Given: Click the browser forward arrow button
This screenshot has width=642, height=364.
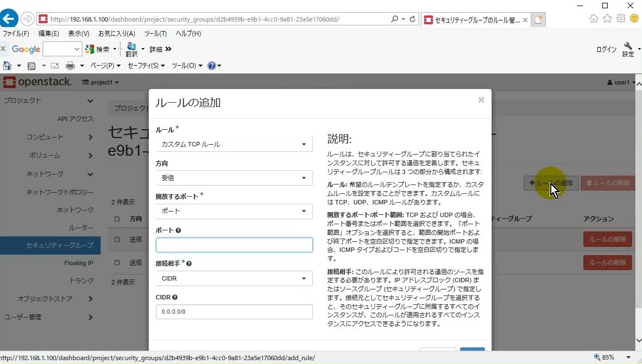Looking at the screenshot, I should [x=28, y=19].
